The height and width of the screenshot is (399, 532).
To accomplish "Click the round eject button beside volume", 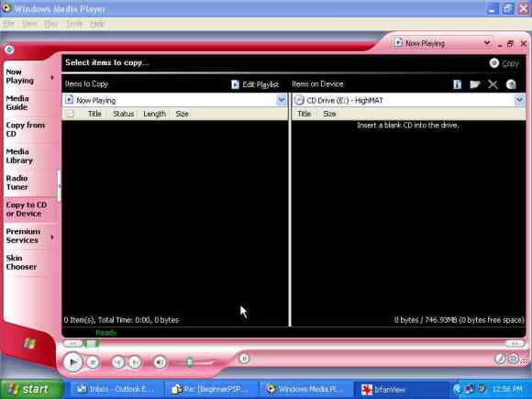I will pyautogui.click(x=244, y=359).
